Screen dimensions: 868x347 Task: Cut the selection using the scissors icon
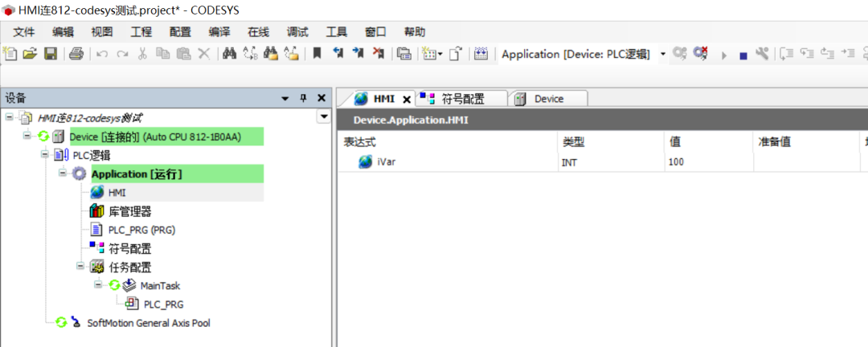(142, 54)
